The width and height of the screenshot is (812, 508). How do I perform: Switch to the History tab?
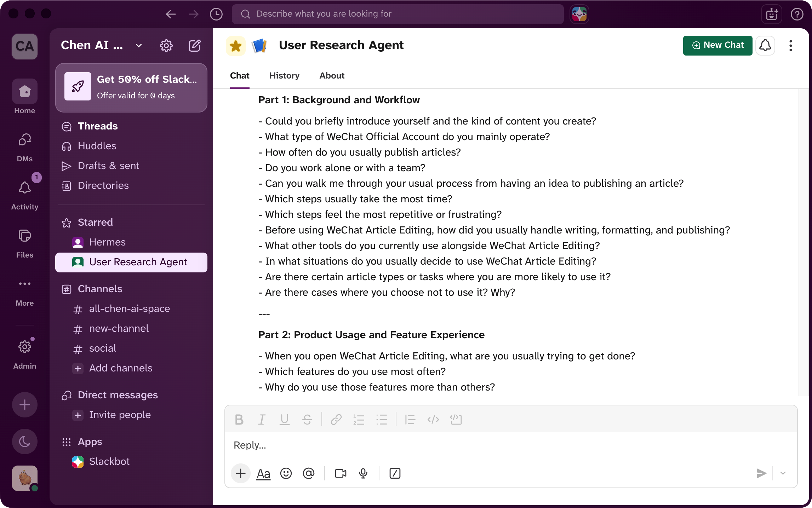pos(284,76)
